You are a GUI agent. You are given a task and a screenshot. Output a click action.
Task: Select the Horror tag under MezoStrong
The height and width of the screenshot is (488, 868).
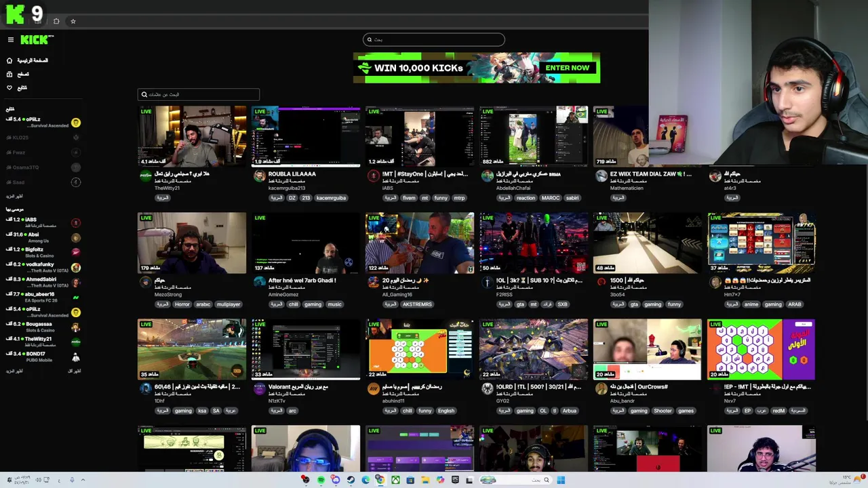point(183,304)
